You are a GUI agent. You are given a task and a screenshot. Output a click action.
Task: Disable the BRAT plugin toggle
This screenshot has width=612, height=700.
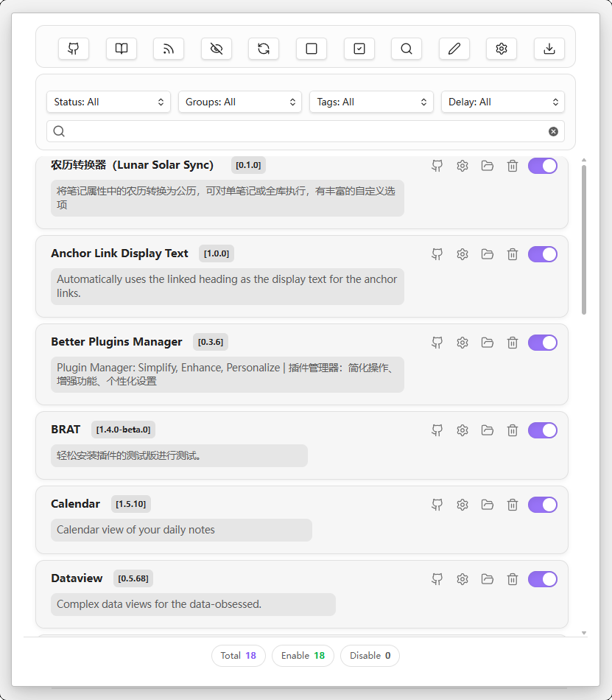point(543,430)
